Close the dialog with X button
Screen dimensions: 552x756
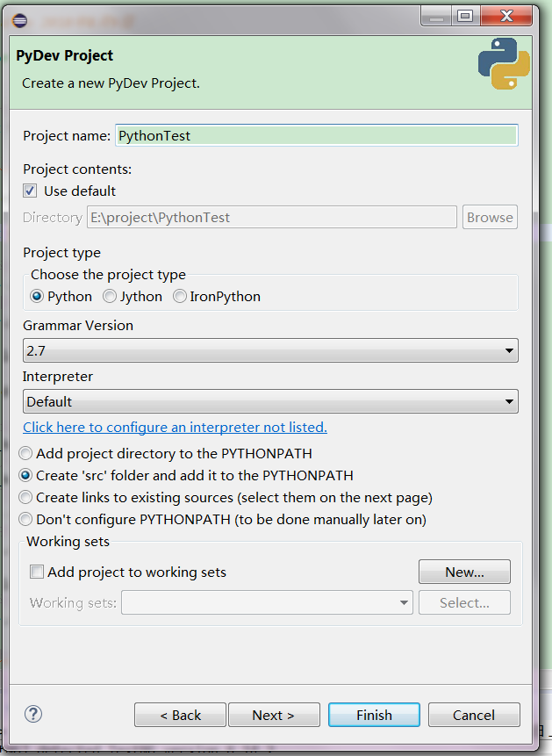(x=506, y=18)
